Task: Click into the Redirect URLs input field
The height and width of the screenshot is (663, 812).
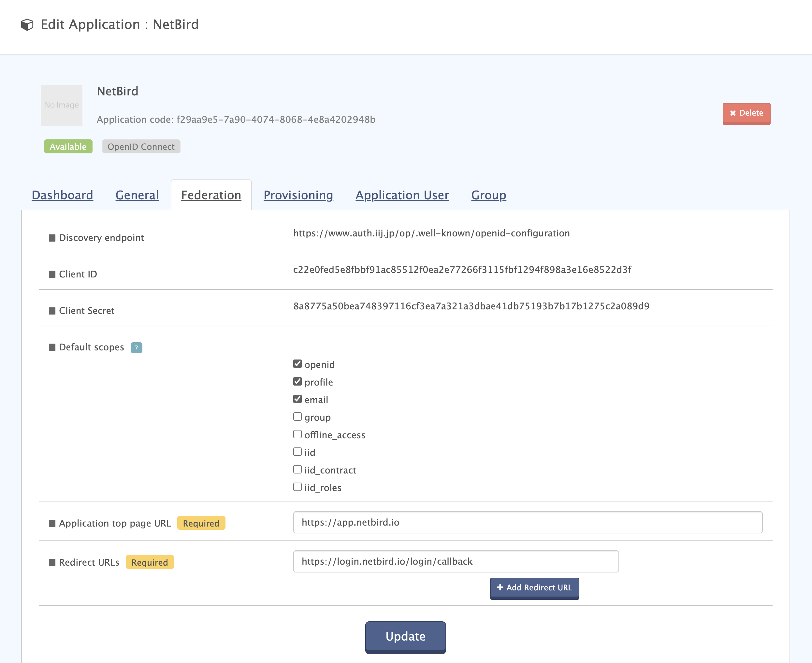Action: click(456, 561)
